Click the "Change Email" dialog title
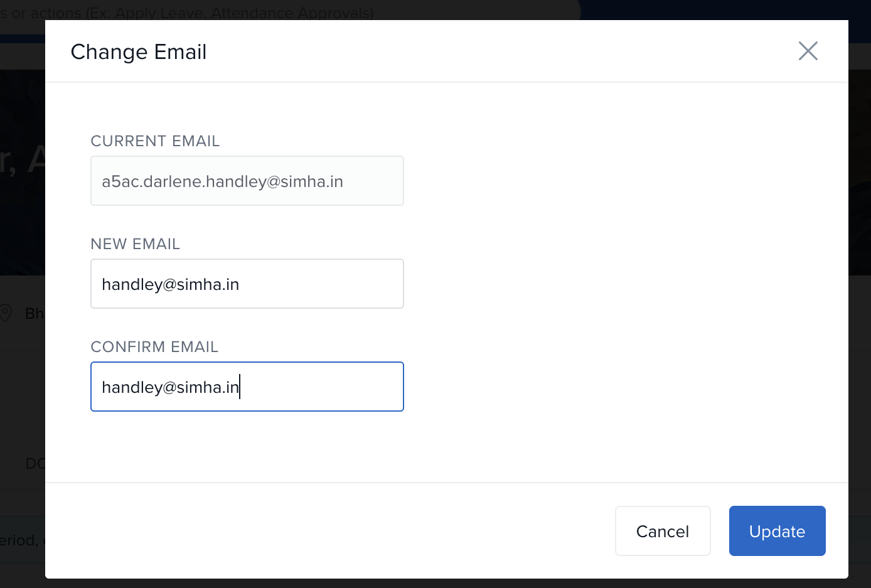Screen dimensions: 871x588 (x=139, y=52)
